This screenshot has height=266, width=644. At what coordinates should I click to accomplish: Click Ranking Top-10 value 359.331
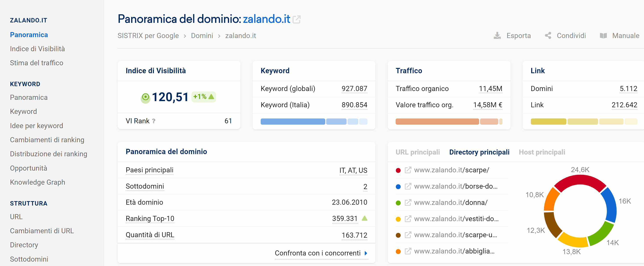(345, 219)
